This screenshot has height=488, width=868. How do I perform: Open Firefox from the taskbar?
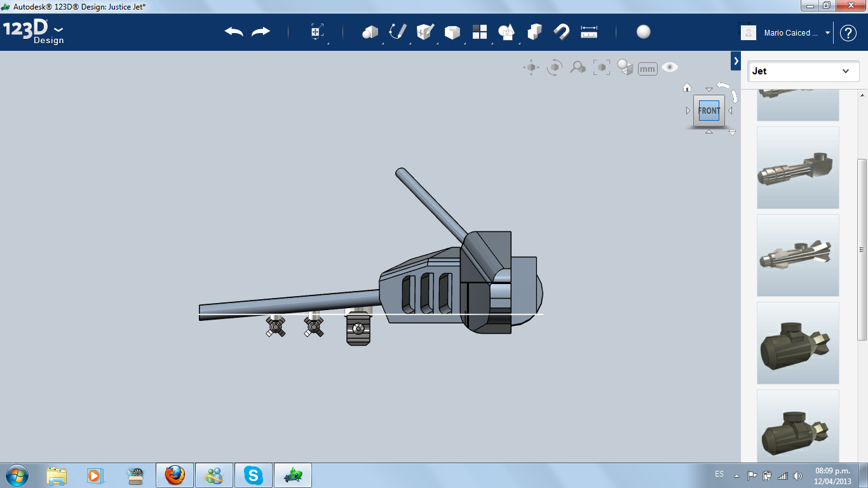(x=175, y=475)
